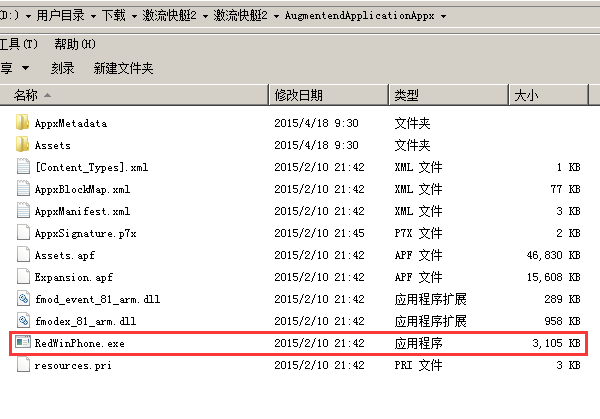
Task: Go to second 激流快艇2 breadcrumb folder
Action: (241, 16)
